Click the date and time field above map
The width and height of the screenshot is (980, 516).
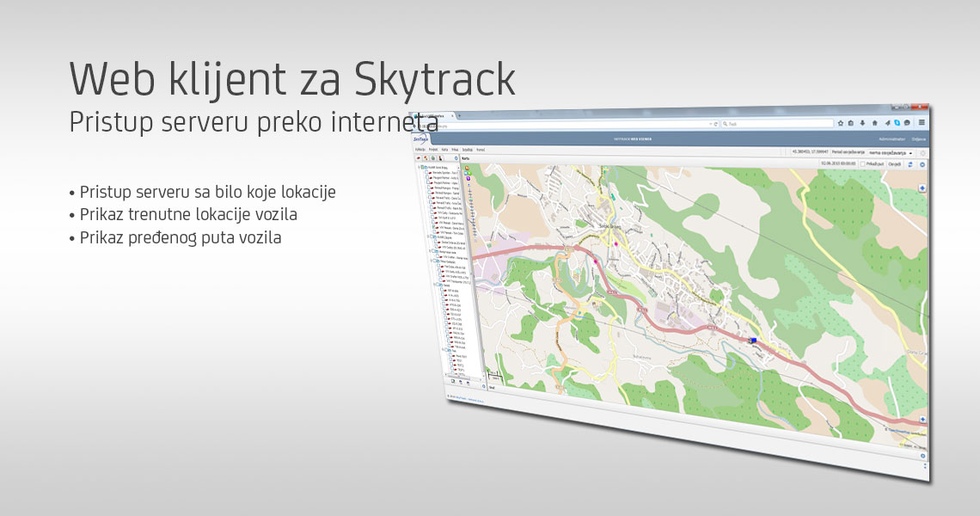click(x=838, y=163)
